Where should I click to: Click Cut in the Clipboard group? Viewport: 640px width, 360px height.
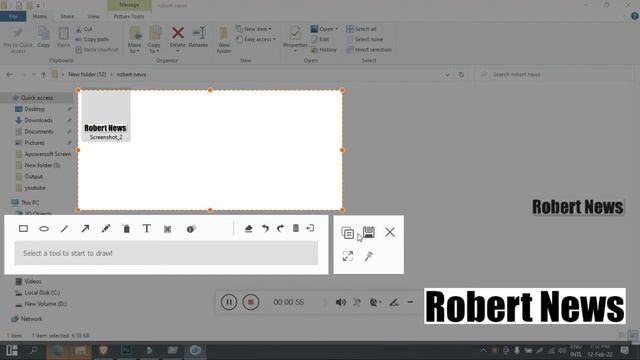[x=84, y=29]
